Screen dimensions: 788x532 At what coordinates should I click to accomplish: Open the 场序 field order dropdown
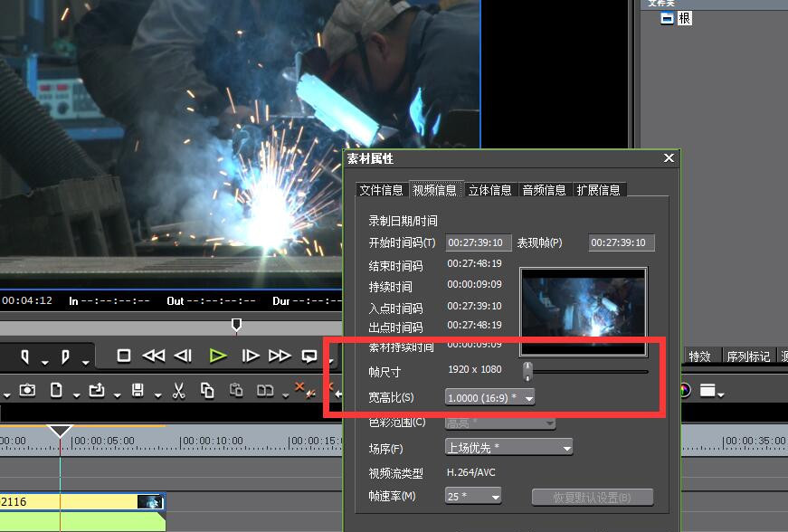click(568, 447)
